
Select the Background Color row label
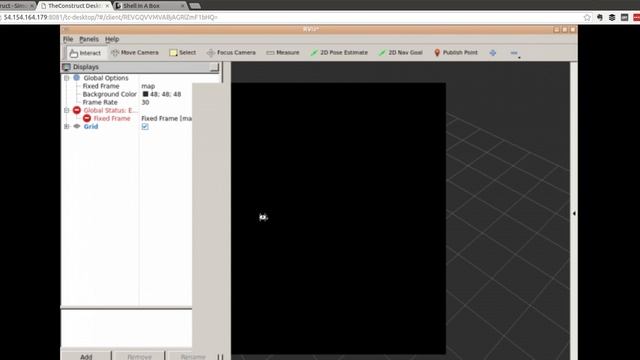[109, 94]
